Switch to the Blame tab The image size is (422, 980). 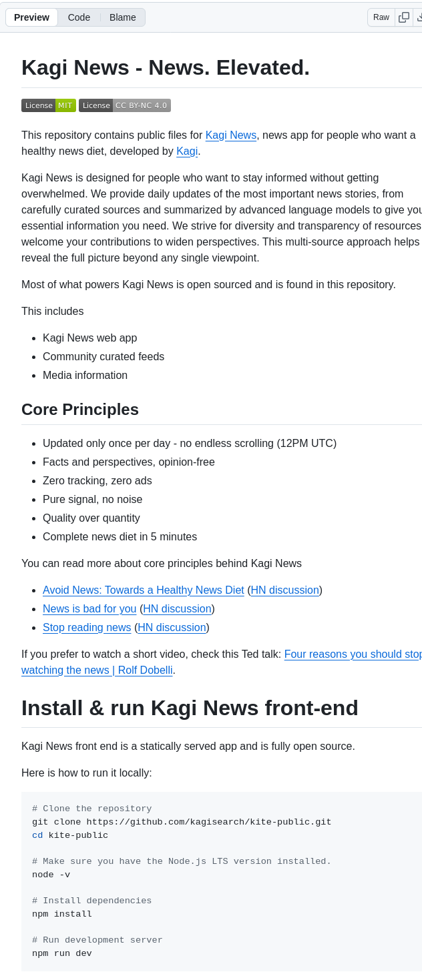(x=122, y=17)
